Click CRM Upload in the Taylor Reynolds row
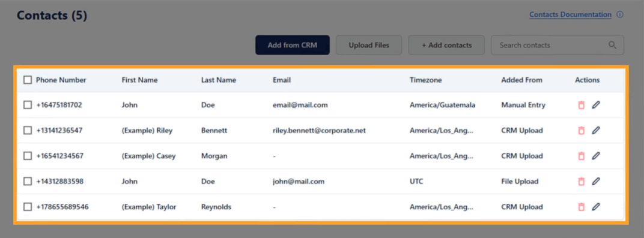The width and height of the screenshot is (644, 238). click(x=522, y=207)
